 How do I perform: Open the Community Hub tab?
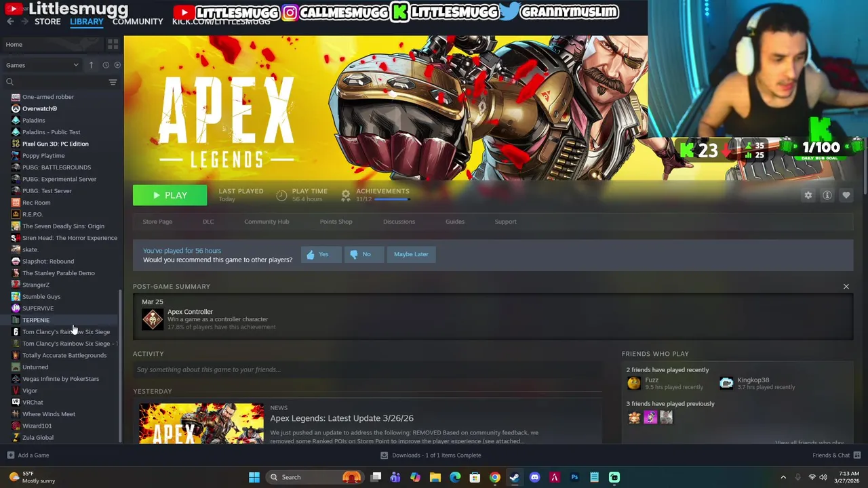click(267, 222)
